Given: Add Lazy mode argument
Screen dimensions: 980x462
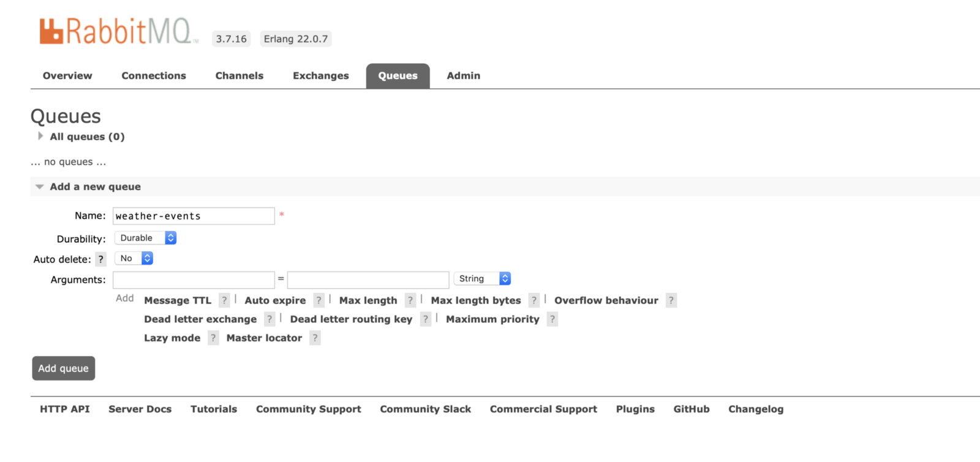Looking at the screenshot, I should pyautogui.click(x=172, y=338).
